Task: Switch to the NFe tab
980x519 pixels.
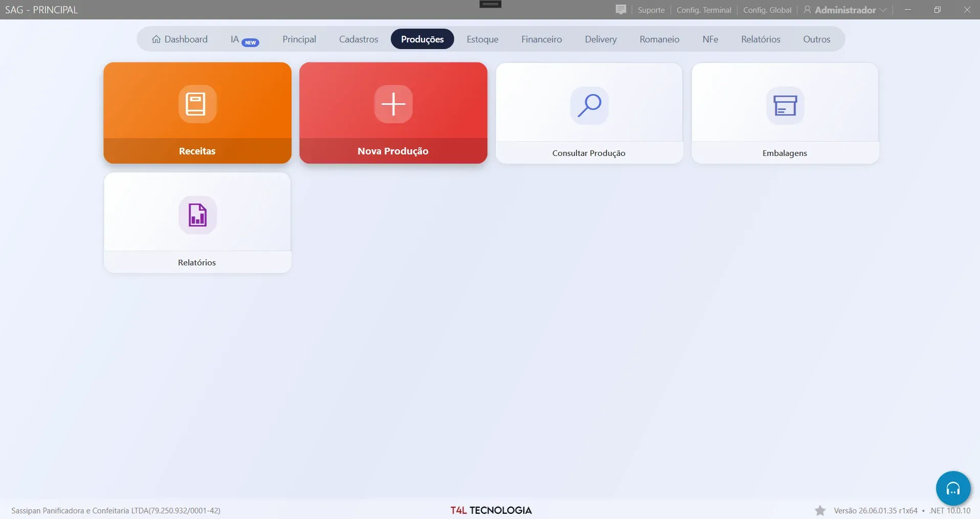Action: click(x=710, y=39)
